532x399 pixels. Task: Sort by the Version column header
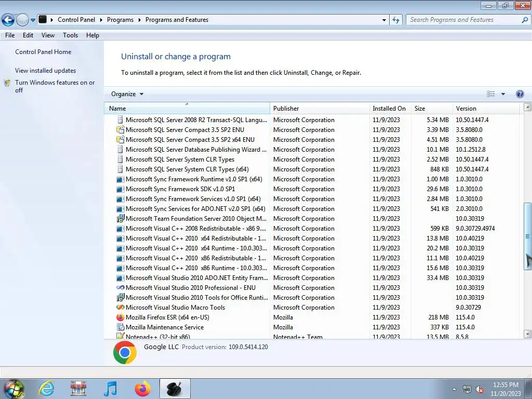(486, 109)
